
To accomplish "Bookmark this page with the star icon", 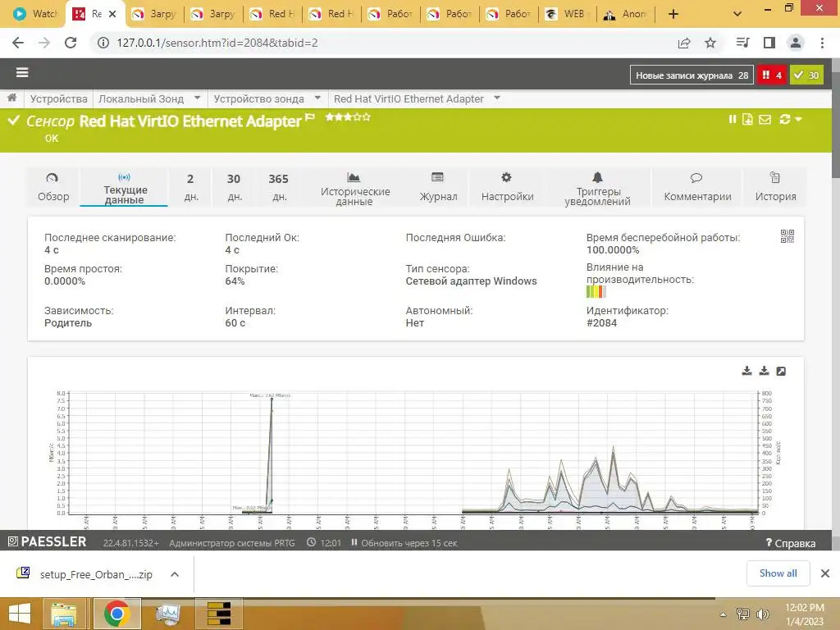I will coord(710,43).
